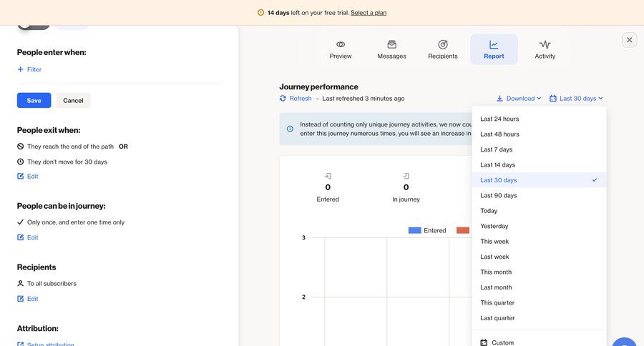Image resolution: width=644 pixels, height=346 pixels.
Task: Click the target icon on Recipients tab
Action: point(443,44)
